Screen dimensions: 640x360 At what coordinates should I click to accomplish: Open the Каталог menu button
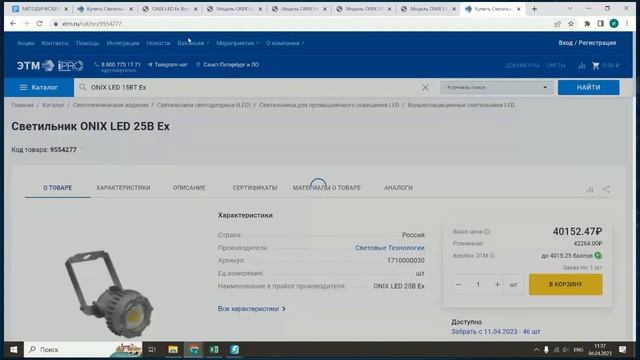point(39,87)
